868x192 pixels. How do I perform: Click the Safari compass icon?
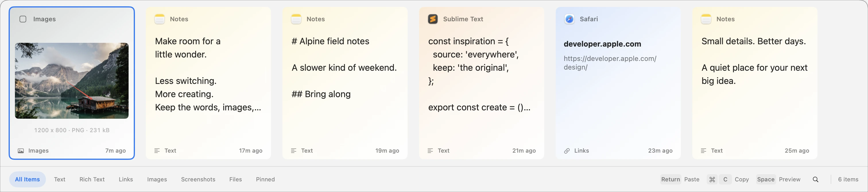tap(569, 19)
